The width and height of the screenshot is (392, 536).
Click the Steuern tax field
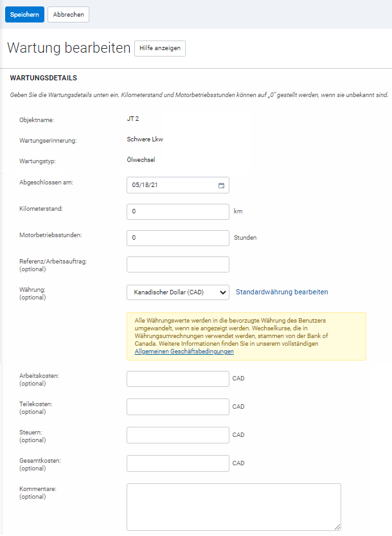178,434
